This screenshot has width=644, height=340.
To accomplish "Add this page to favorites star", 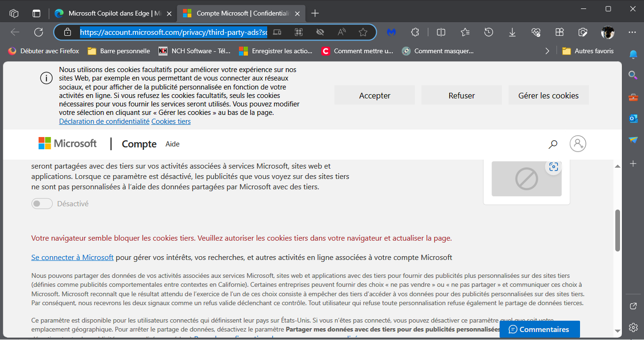I will [x=363, y=32].
